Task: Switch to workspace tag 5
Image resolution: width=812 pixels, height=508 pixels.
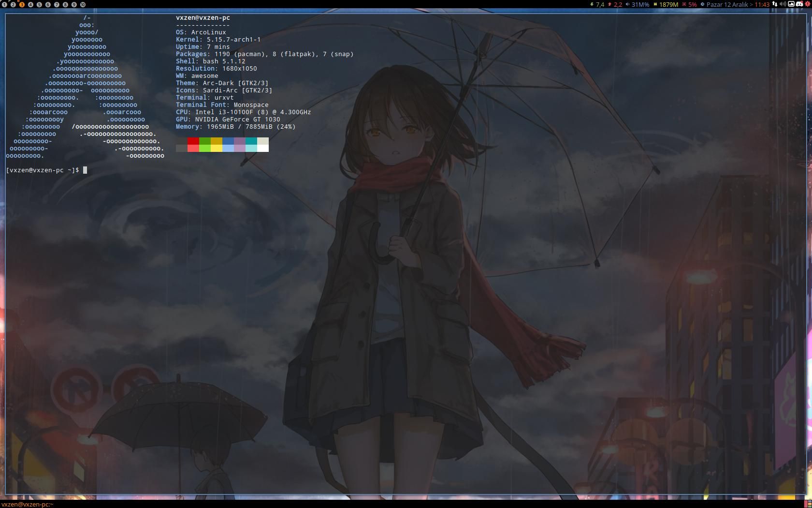Action: coord(39,4)
